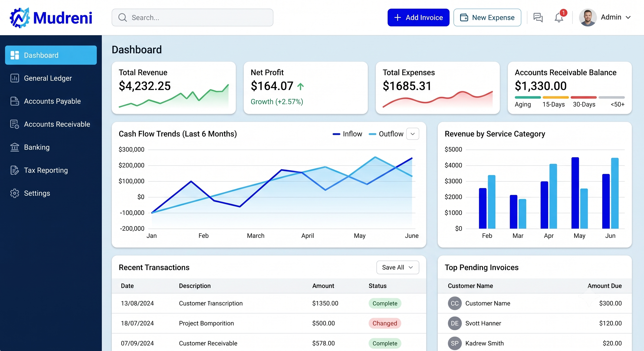
Task: Click the red 30-Days bar segment
Action: click(584, 97)
